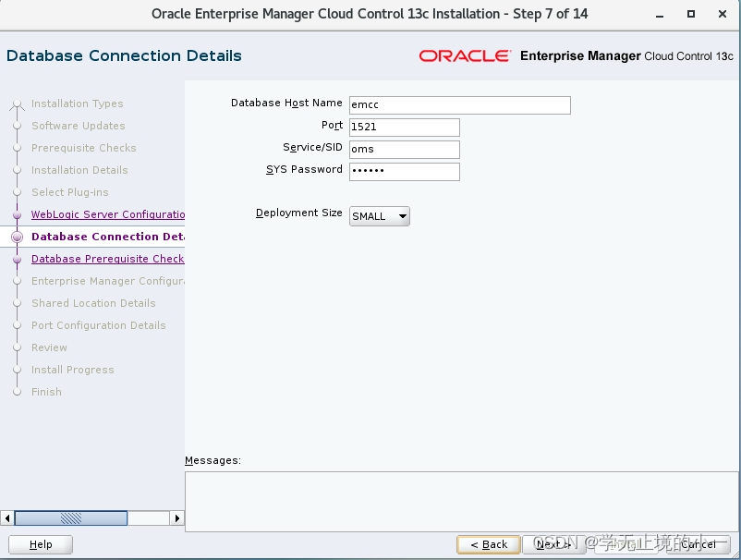Viewport: 741px width, 560px height.
Task: Click the SYS Password field
Action: [404, 171]
